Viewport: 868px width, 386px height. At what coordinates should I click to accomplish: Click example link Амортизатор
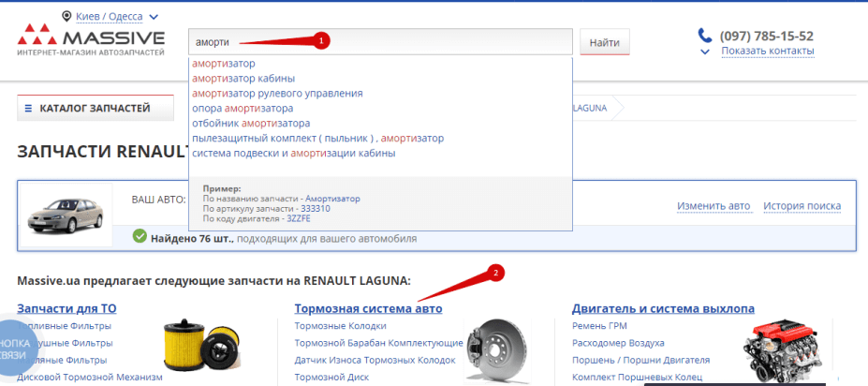pyautogui.click(x=332, y=199)
